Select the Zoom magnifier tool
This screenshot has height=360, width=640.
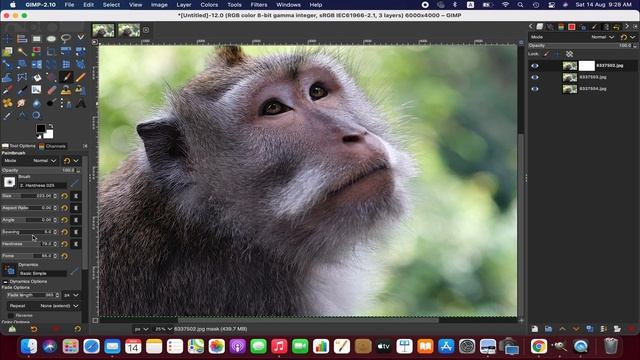(37, 116)
